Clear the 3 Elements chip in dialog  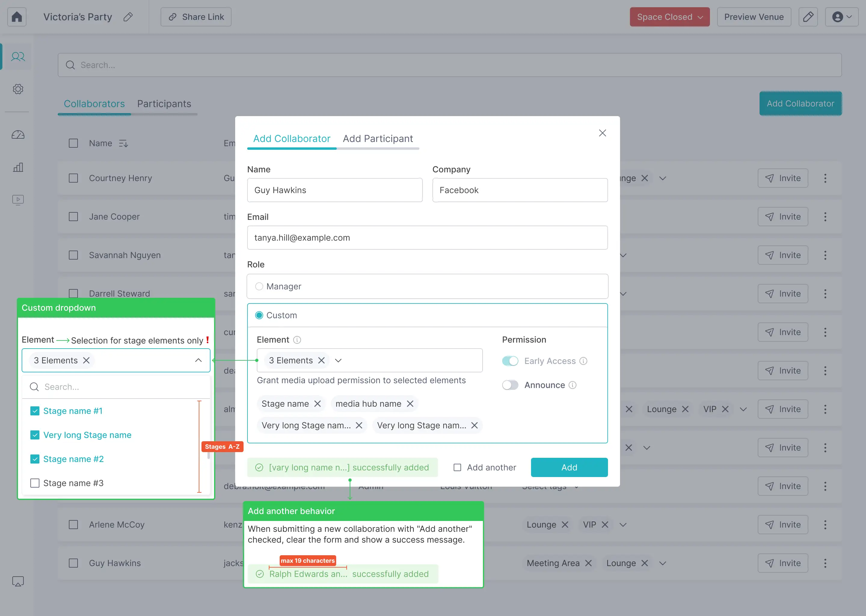pos(321,360)
